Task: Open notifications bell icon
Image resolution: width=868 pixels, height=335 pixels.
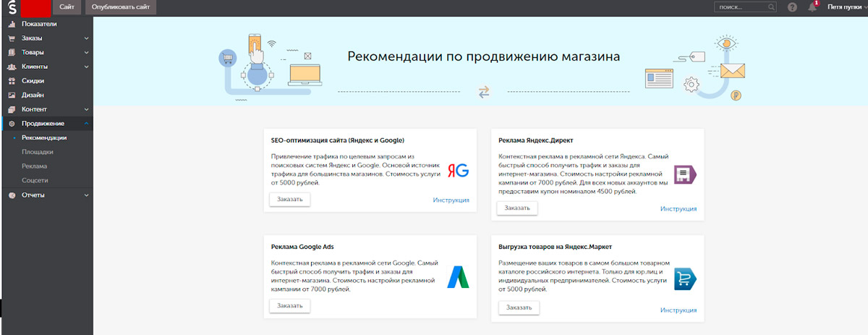Action: [x=812, y=7]
